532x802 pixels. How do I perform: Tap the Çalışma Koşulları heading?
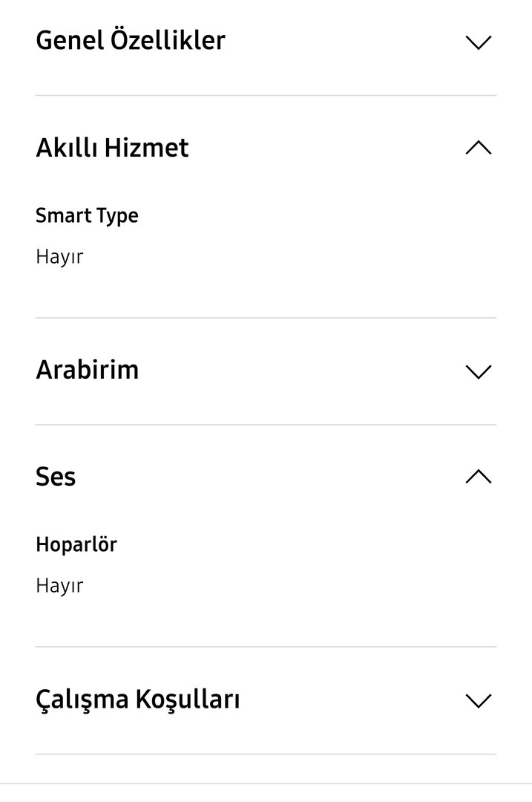[138, 700]
